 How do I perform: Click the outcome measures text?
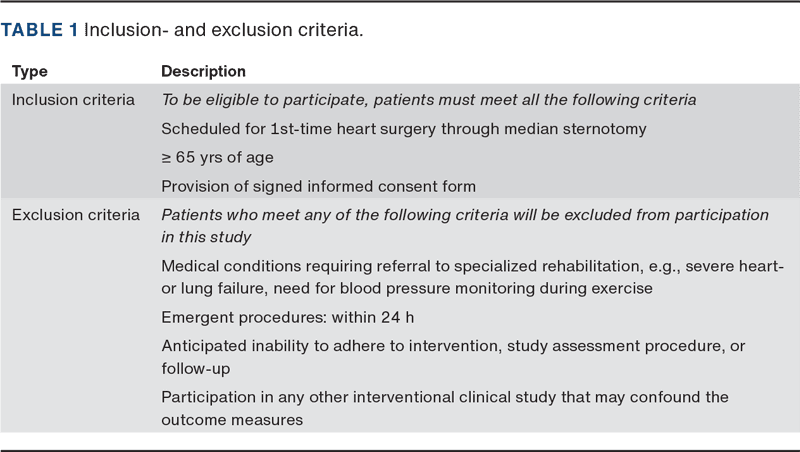coord(232,420)
